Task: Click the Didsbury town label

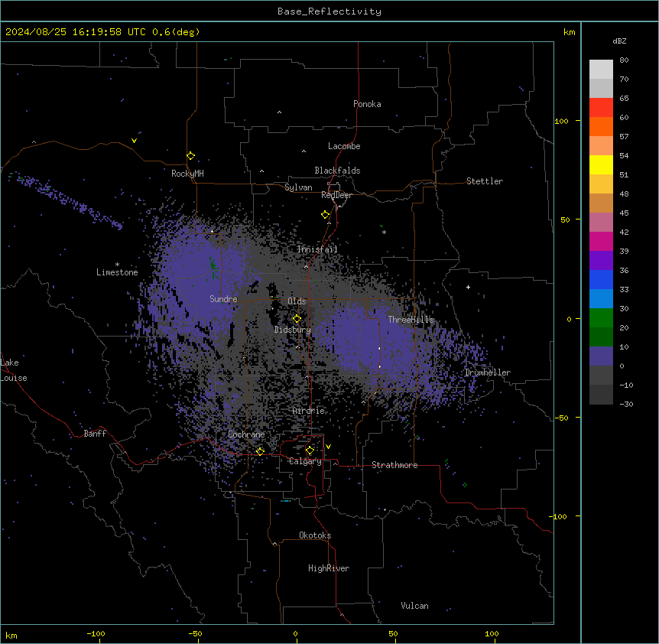Action: tap(292, 330)
